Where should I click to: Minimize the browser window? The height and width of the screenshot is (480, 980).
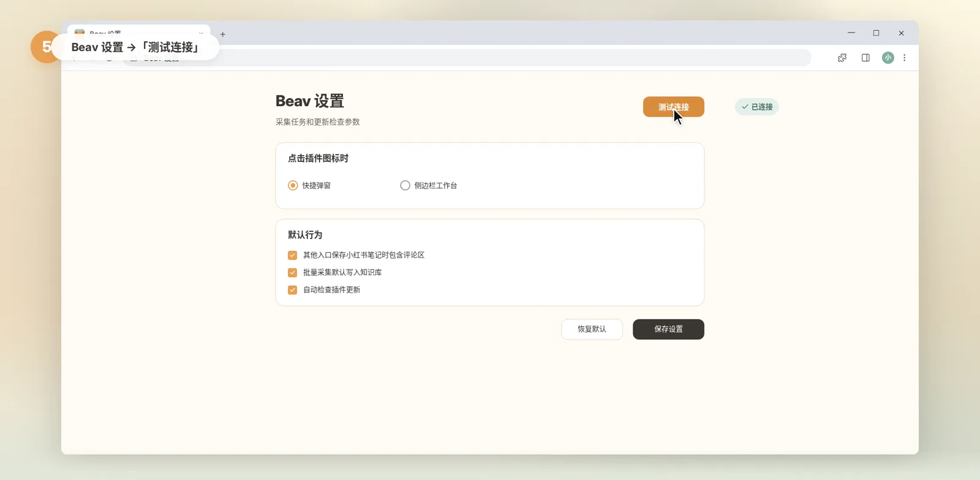tap(851, 33)
